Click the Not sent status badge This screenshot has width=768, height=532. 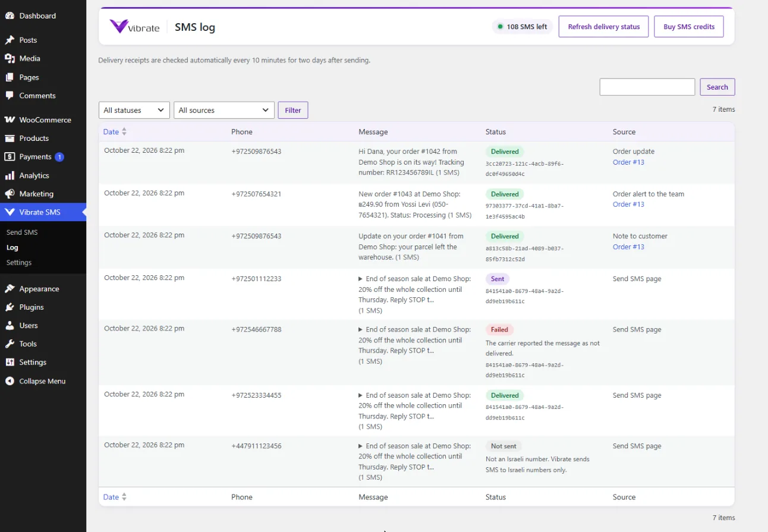[503, 446]
